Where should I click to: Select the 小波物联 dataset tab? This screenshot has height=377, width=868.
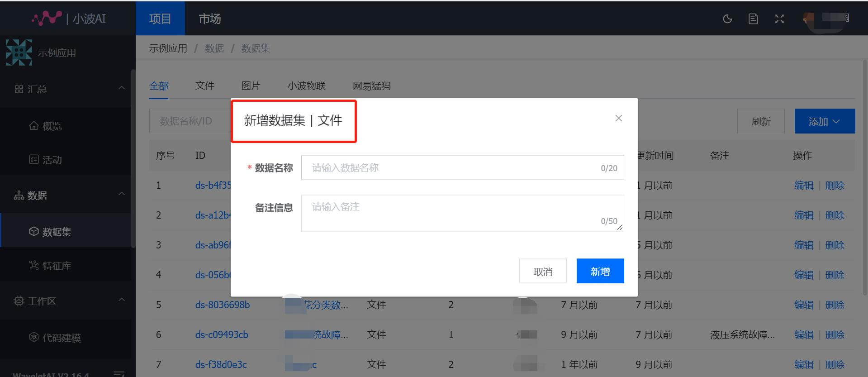(x=307, y=86)
